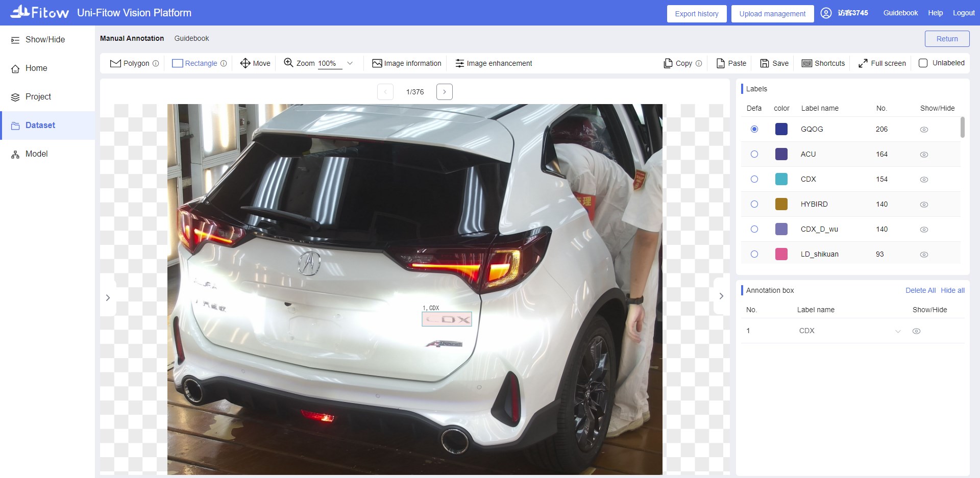Click the Zoom 100% value field
The width and height of the screenshot is (980, 478).
tap(330, 63)
